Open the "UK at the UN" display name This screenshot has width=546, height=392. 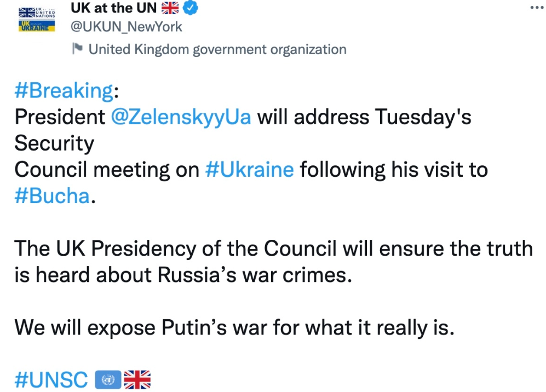point(113,8)
